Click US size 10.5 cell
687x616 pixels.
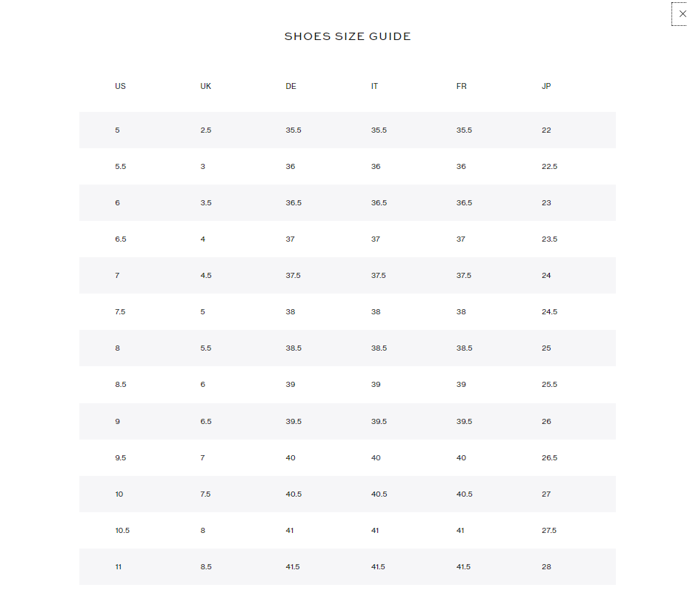pos(122,530)
